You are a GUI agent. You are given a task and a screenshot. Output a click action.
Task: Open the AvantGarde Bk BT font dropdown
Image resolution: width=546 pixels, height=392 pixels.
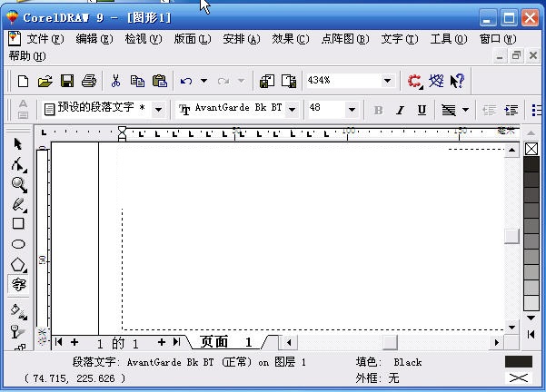pos(293,110)
